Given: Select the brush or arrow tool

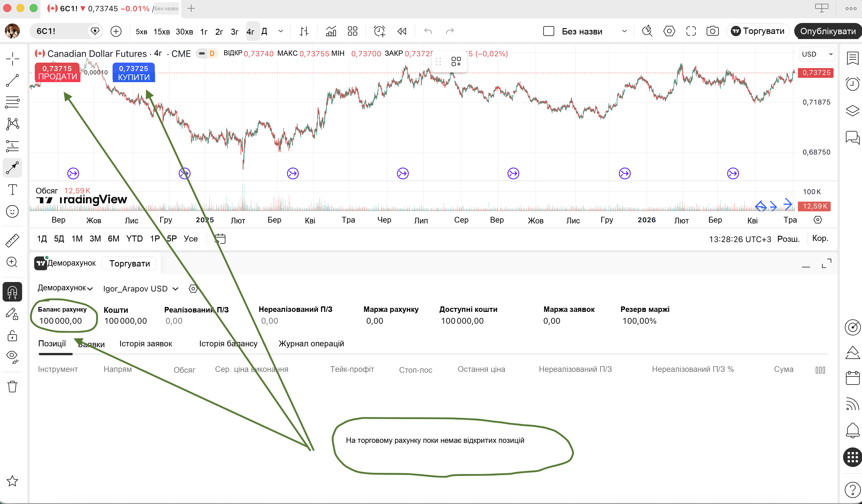Looking at the screenshot, I should point(12,168).
